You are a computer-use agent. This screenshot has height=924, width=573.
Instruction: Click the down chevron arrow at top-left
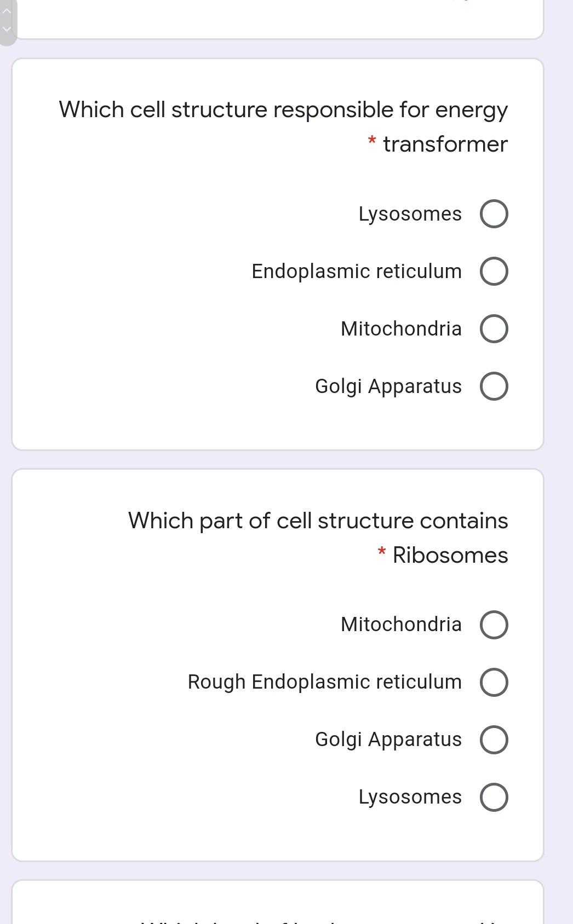(7, 29)
